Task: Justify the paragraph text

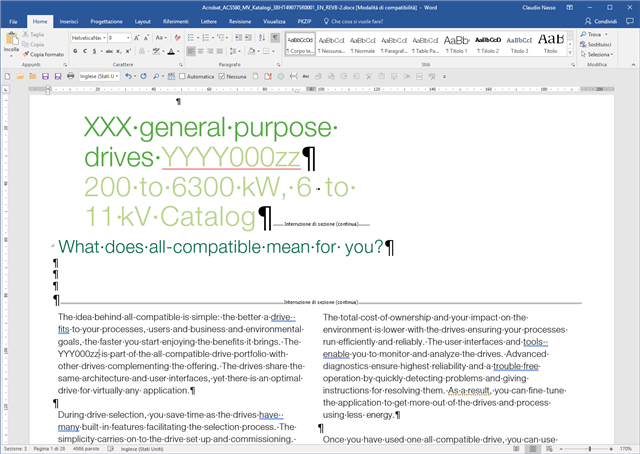Action: [x=220, y=51]
